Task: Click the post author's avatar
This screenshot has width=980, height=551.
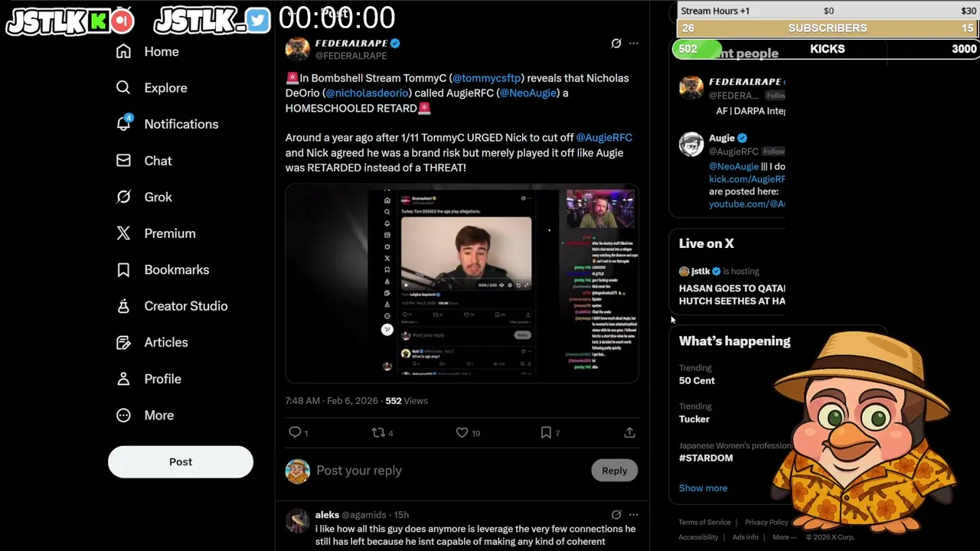Action: [298, 49]
